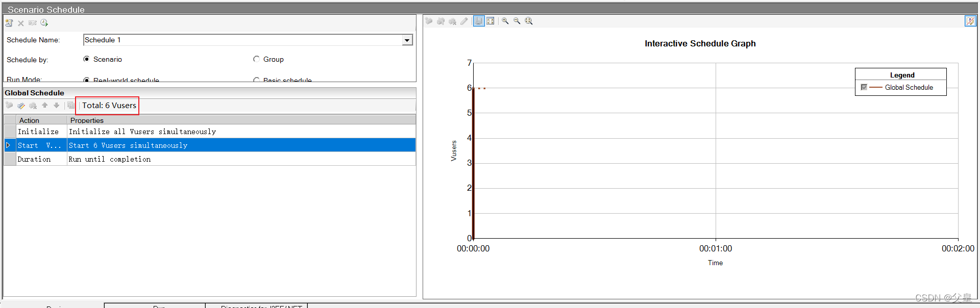The width and height of the screenshot is (980, 308).
Task: Click the red Global Schedule line in graph
Action: pos(473,163)
